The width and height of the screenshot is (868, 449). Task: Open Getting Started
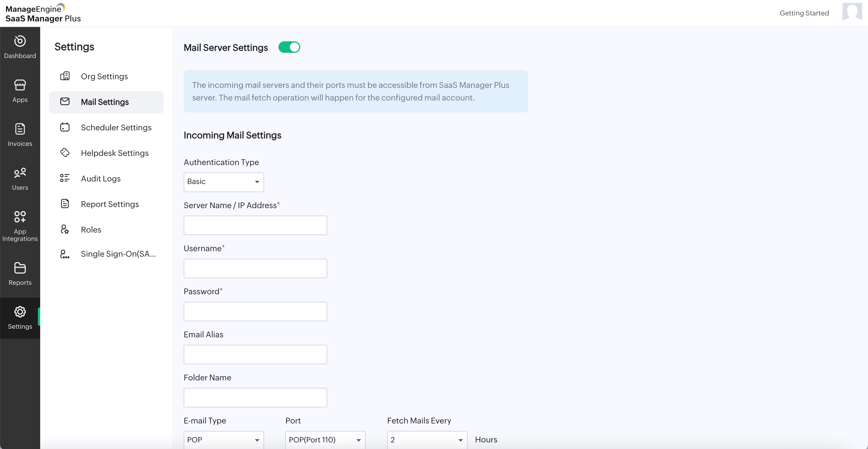click(x=805, y=13)
